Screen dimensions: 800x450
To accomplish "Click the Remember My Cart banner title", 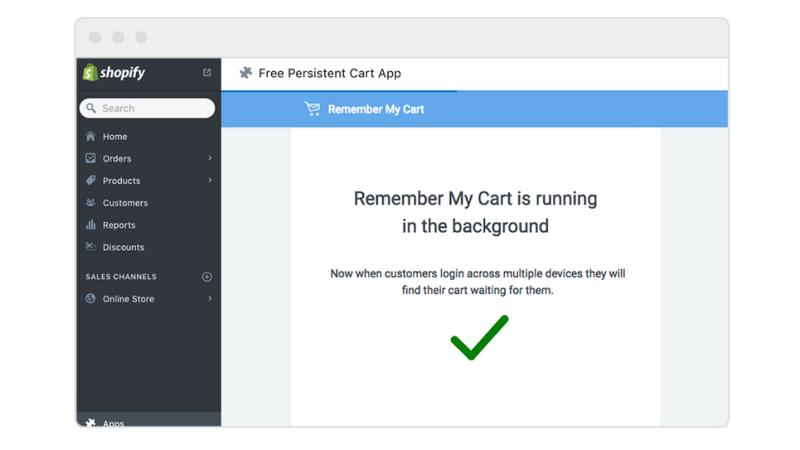I will click(376, 109).
